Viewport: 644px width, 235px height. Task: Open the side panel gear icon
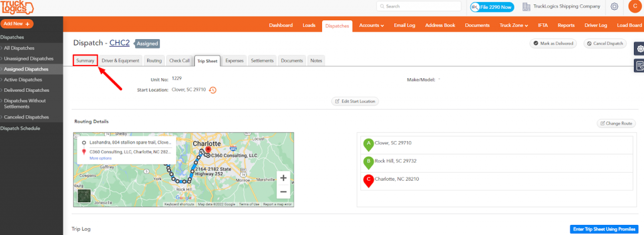point(640,49)
